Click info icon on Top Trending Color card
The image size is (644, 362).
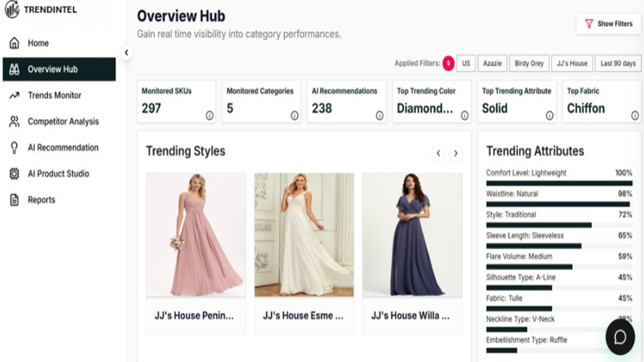(x=464, y=116)
